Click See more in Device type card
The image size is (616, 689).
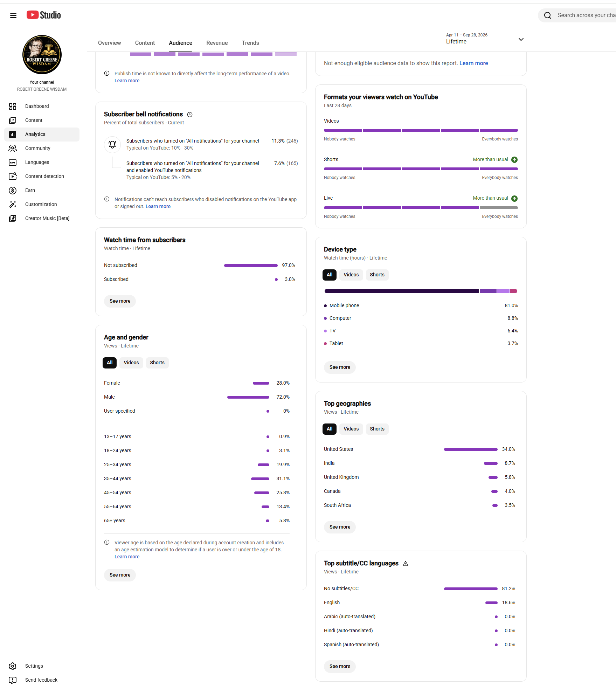click(x=340, y=367)
